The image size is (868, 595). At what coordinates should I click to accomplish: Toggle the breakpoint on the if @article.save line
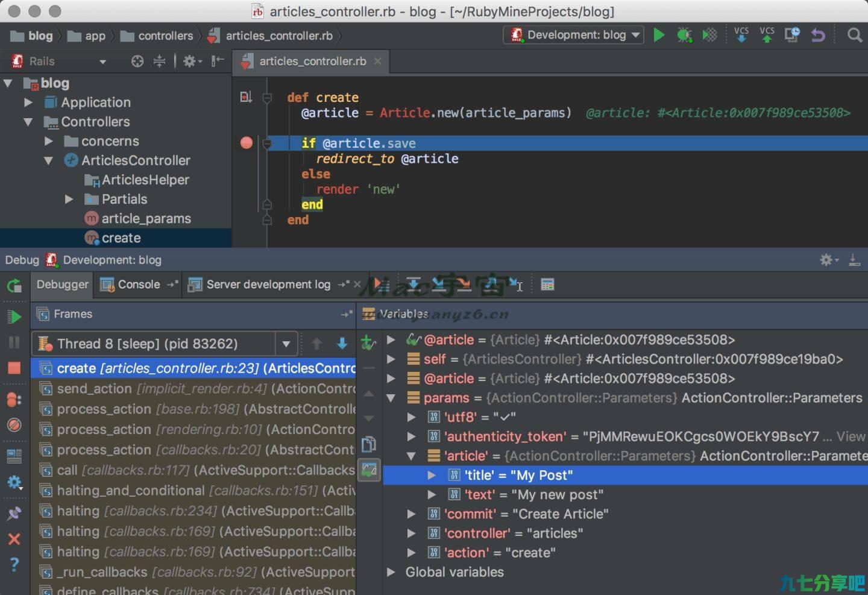(247, 143)
